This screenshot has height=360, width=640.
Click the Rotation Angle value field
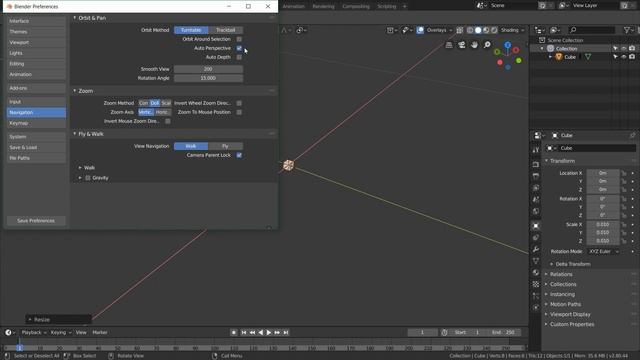tap(209, 78)
